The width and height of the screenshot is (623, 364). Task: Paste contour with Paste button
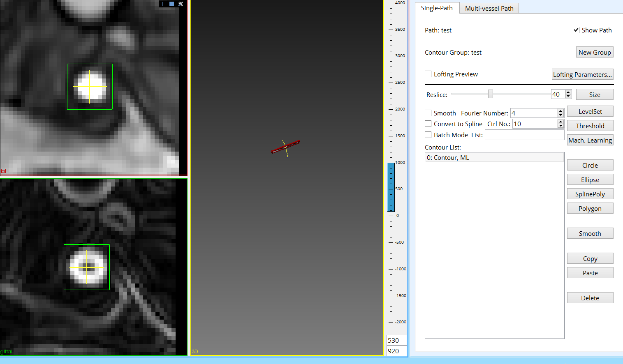pos(590,273)
